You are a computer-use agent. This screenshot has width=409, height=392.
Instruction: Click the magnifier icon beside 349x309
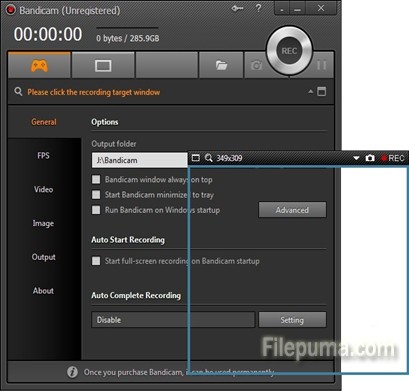pyautogui.click(x=209, y=158)
